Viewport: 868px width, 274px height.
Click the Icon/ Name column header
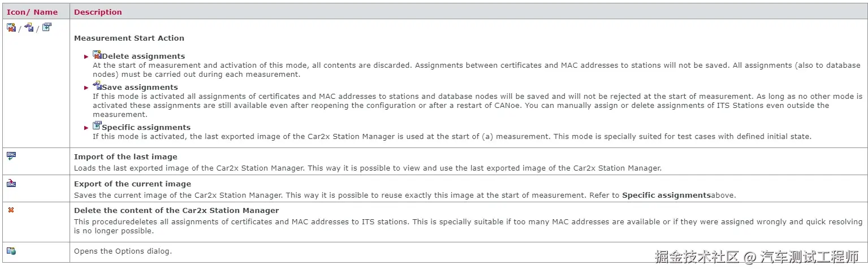[x=32, y=12]
